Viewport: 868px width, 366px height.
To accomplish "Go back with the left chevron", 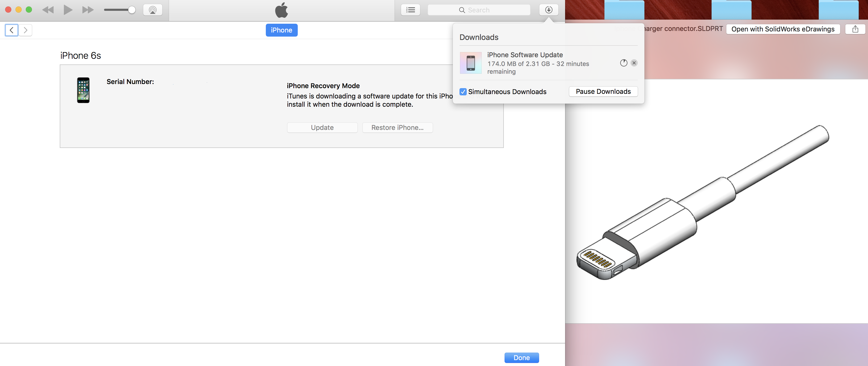I will click(12, 30).
